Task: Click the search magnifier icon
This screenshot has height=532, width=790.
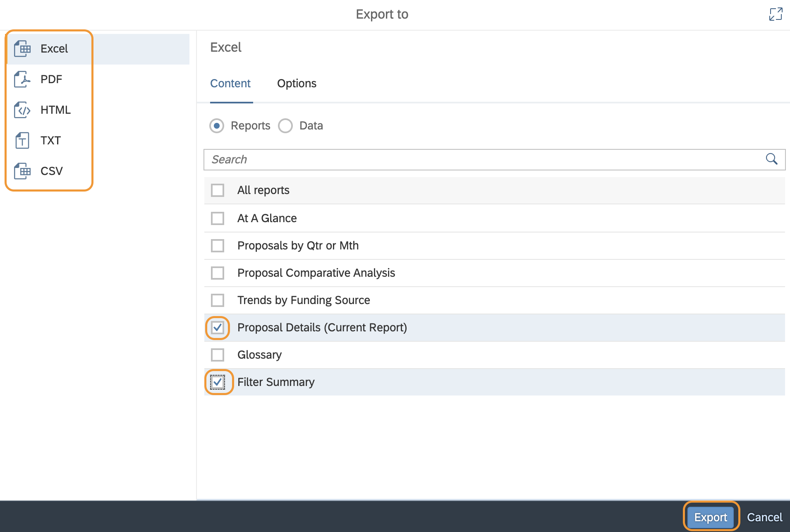Action: tap(771, 159)
